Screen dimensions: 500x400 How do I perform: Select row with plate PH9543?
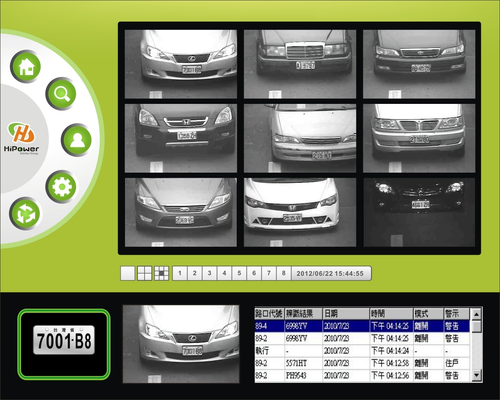(x=362, y=376)
